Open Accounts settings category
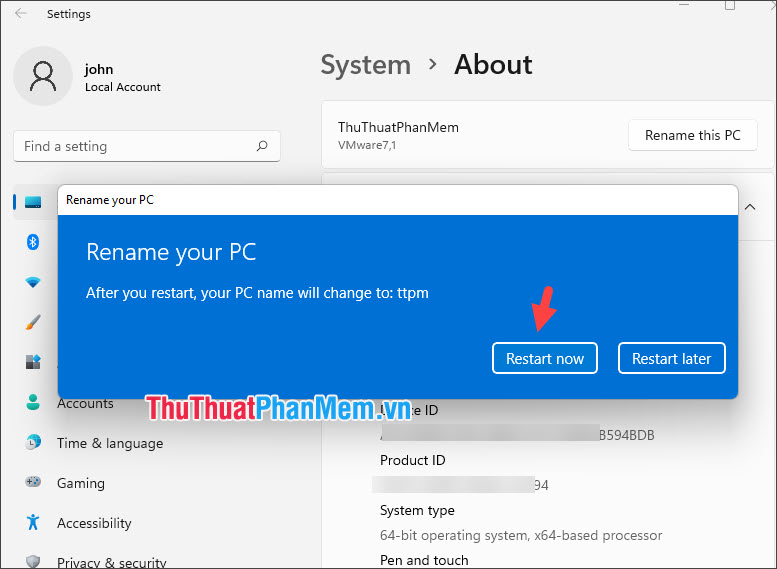 (85, 403)
